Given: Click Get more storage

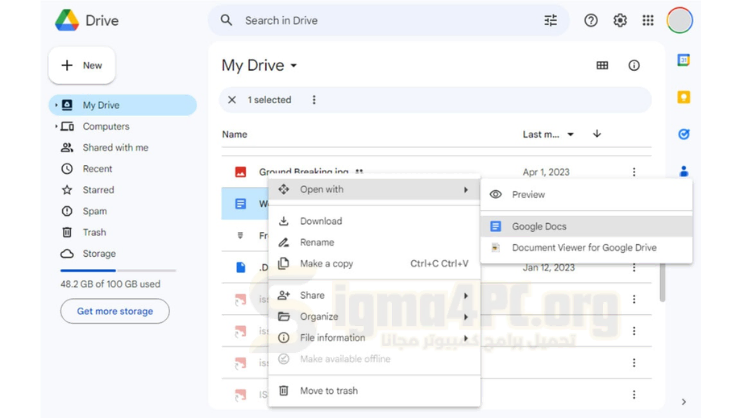Looking at the screenshot, I should click(x=115, y=311).
